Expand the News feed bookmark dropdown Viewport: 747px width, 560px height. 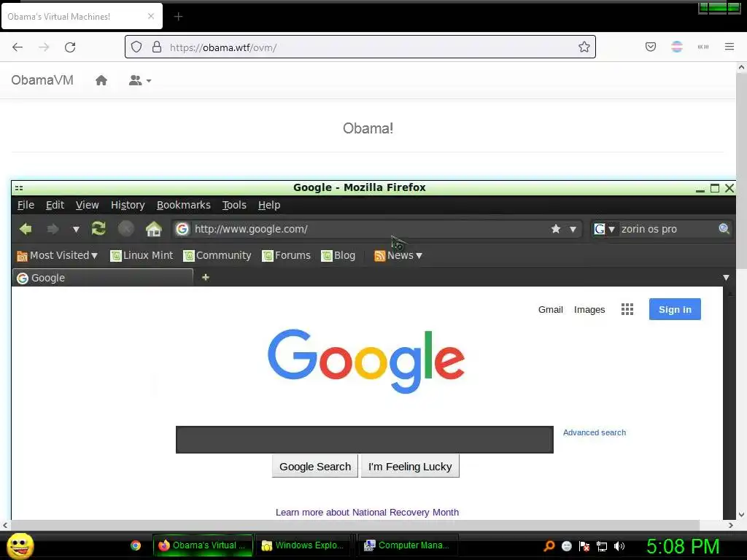(398, 256)
